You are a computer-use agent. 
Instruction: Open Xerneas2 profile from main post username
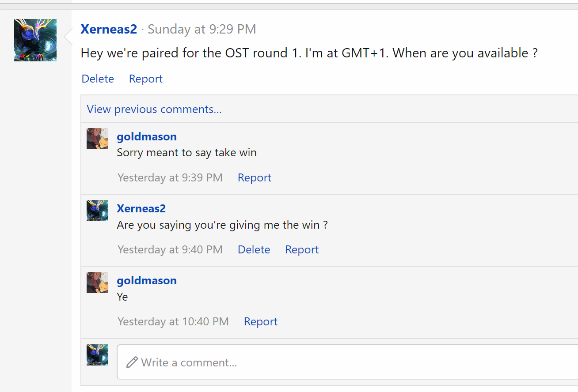[109, 29]
